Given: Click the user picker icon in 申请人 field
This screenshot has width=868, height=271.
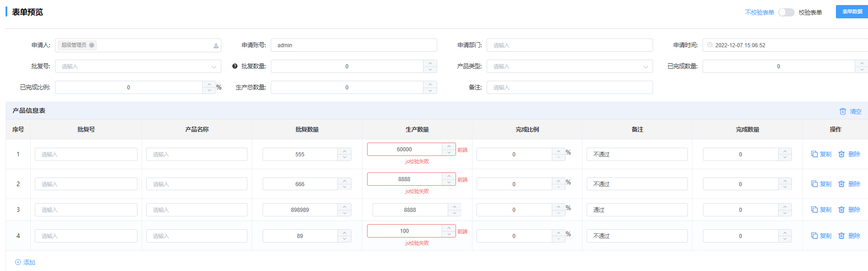Looking at the screenshot, I should click(216, 45).
